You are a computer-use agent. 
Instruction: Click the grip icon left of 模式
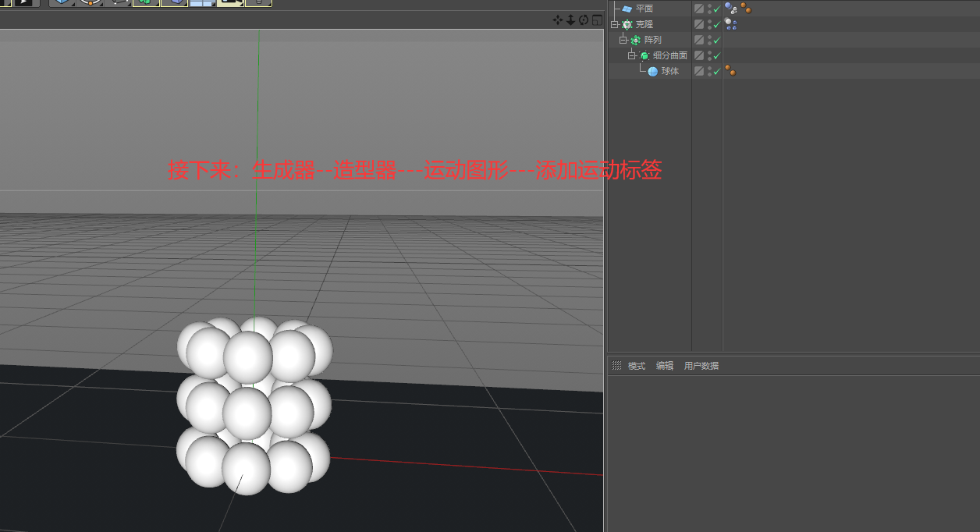click(616, 366)
